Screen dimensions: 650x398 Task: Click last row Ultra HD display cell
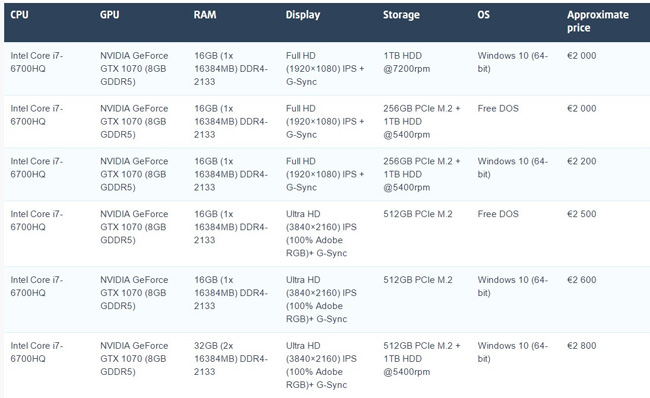tap(321, 365)
